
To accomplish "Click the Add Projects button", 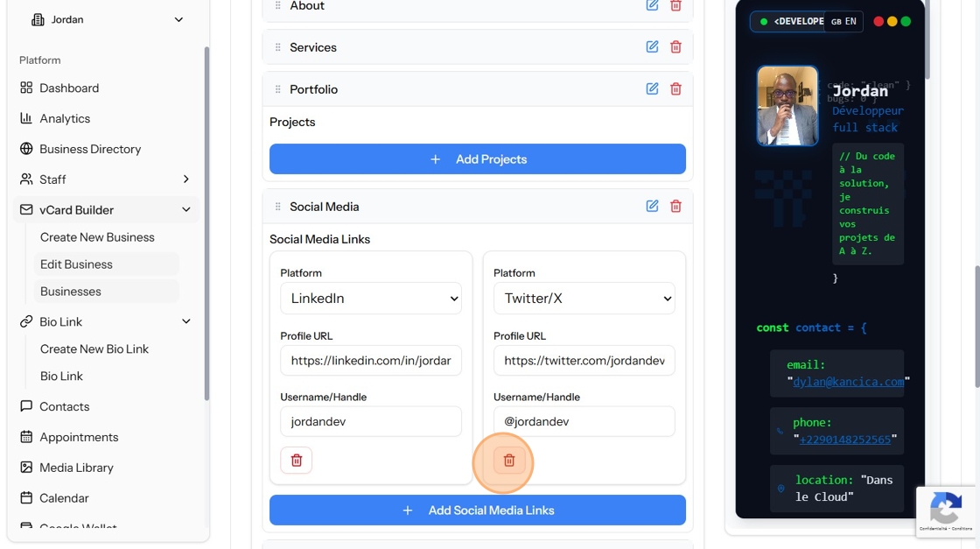I will tap(478, 158).
